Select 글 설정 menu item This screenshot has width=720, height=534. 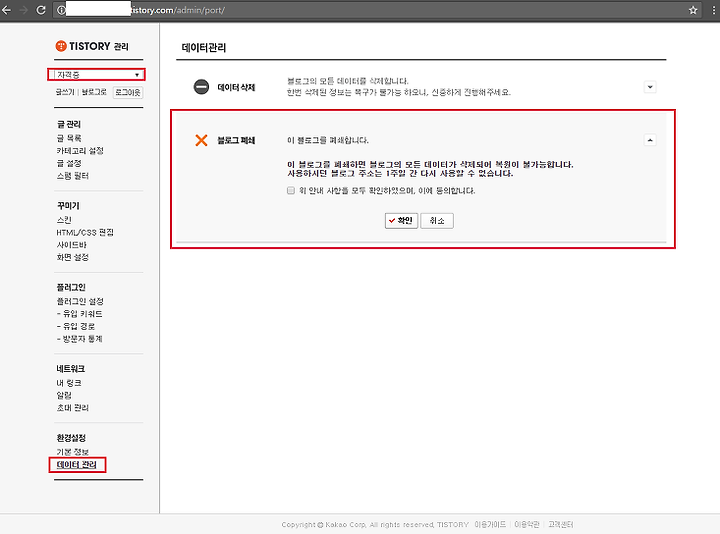click(x=69, y=163)
